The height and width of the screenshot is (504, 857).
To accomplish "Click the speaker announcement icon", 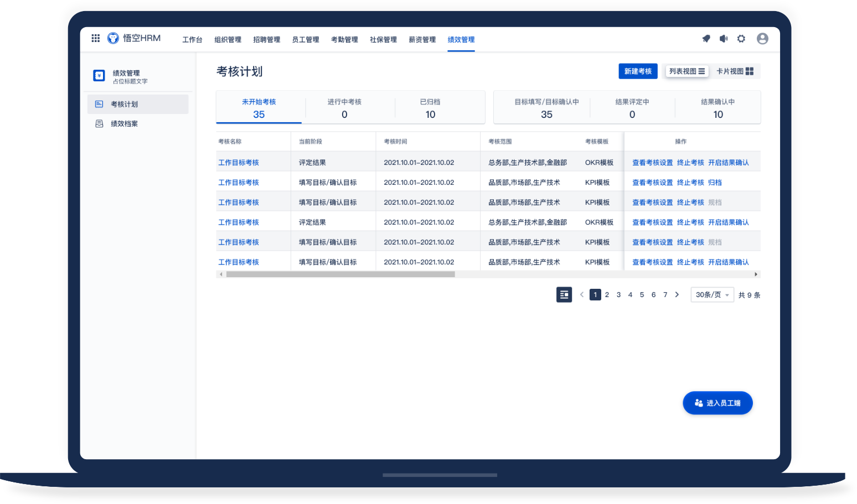I will pyautogui.click(x=724, y=39).
